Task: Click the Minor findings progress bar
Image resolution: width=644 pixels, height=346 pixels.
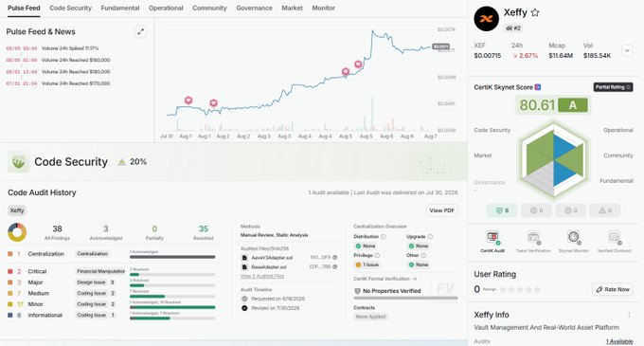Action: tap(172, 307)
